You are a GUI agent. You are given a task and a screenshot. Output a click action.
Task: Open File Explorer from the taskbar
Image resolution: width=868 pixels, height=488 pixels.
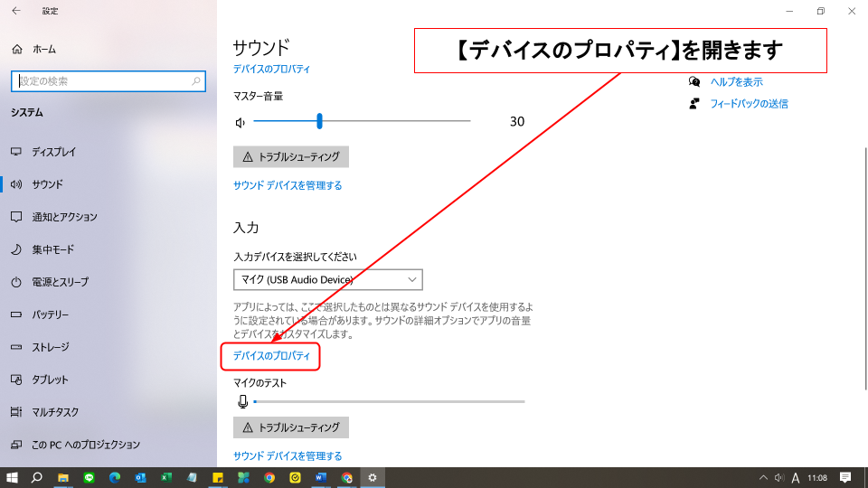(63, 477)
